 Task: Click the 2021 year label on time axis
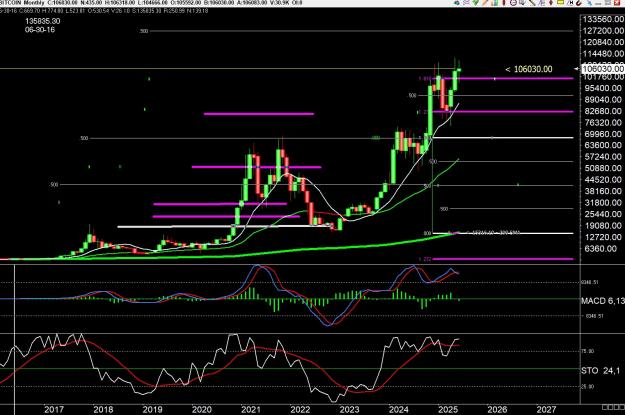(251, 410)
